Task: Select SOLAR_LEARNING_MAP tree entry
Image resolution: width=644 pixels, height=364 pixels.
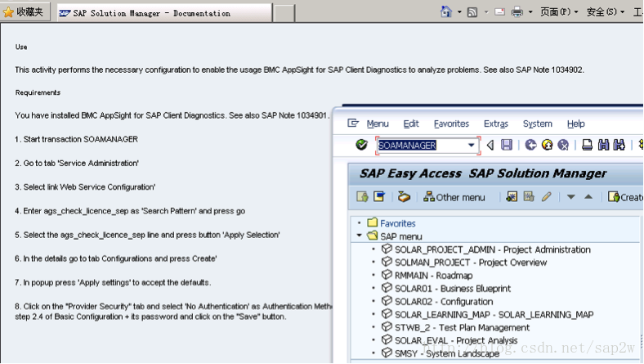Action: click(x=494, y=314)
